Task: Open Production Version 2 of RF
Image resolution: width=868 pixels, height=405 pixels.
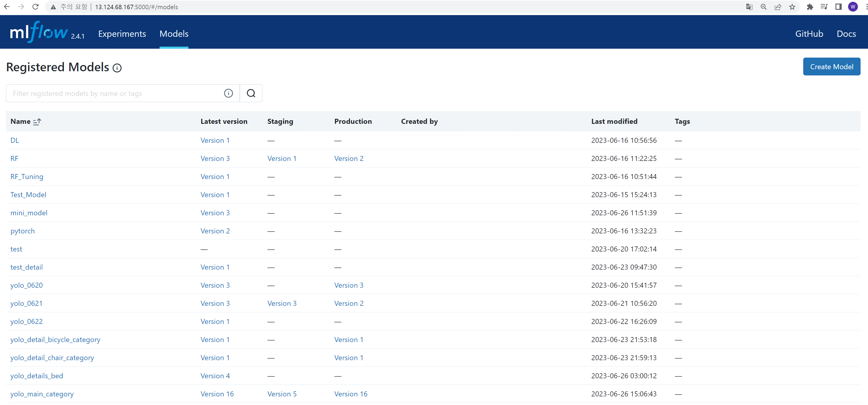Action: click(349, 159)
